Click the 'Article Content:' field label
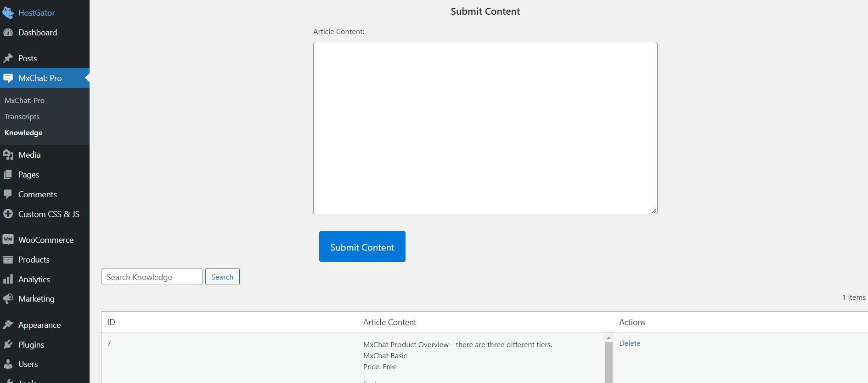 coord(338,32)
